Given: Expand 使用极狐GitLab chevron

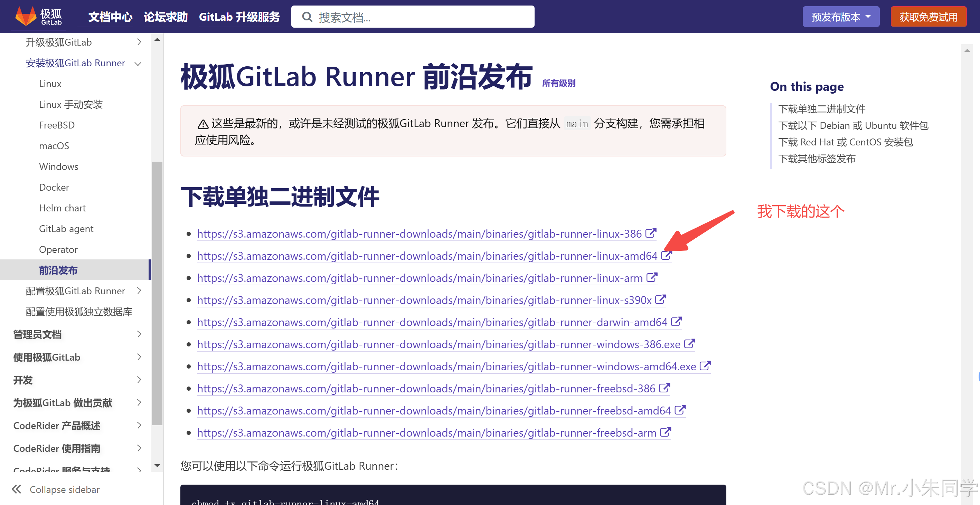Looking at the screenshot, I should [x=139, y=357].
